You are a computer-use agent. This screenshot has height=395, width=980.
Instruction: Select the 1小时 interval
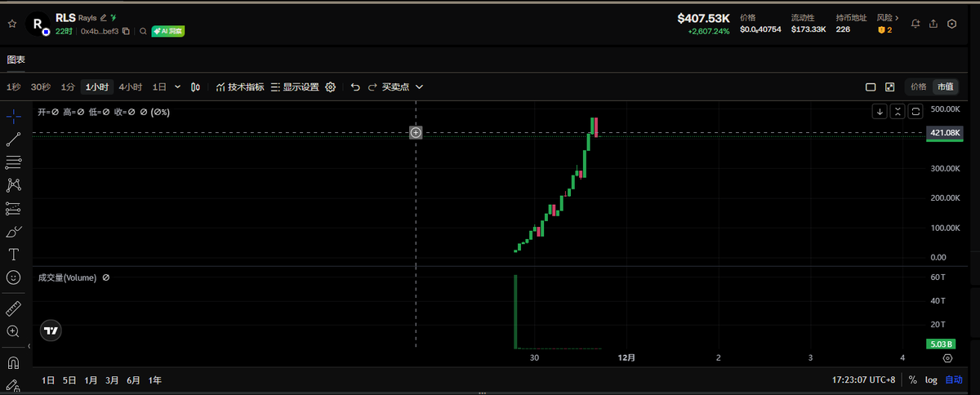point(97,87)
